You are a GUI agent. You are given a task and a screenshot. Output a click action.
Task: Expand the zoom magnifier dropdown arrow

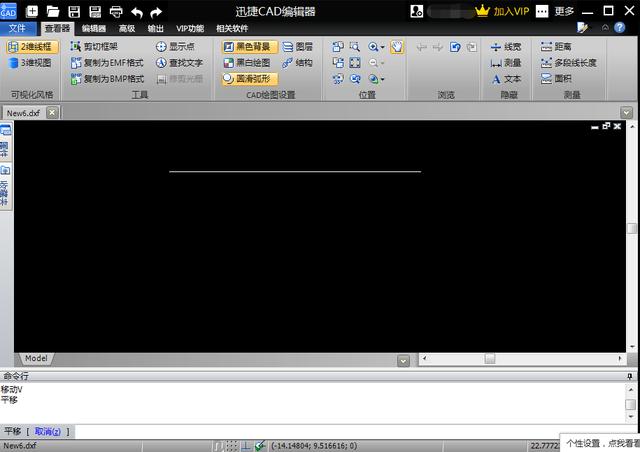(382, 48)
